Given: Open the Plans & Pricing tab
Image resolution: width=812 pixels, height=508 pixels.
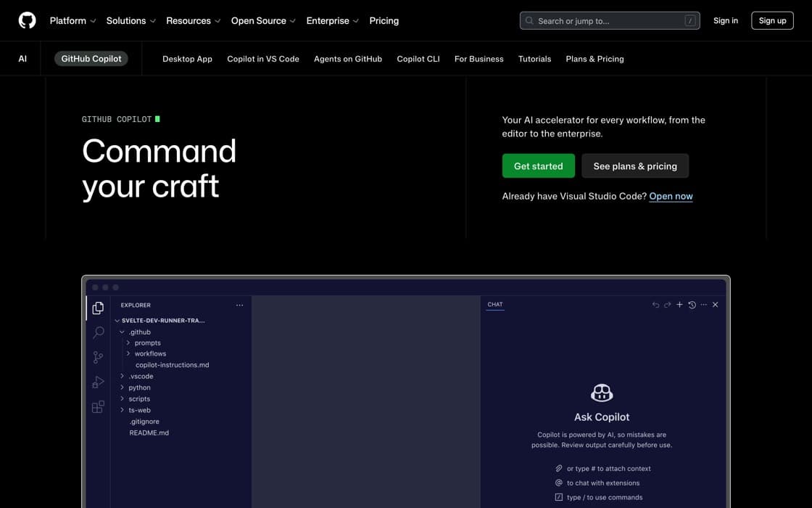Looking at the screenshot, I should click(594, 59).
